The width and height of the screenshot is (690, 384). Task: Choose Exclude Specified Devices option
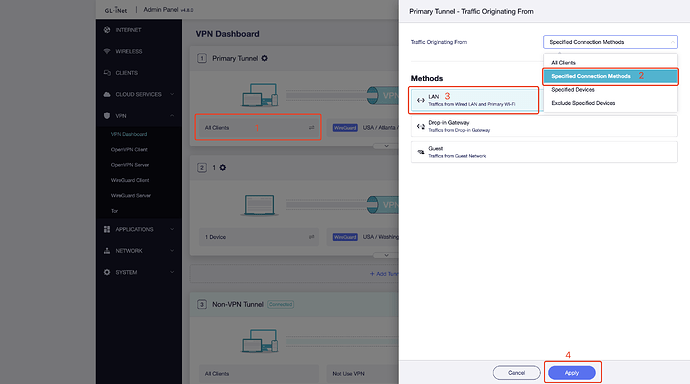pos(610,103)
